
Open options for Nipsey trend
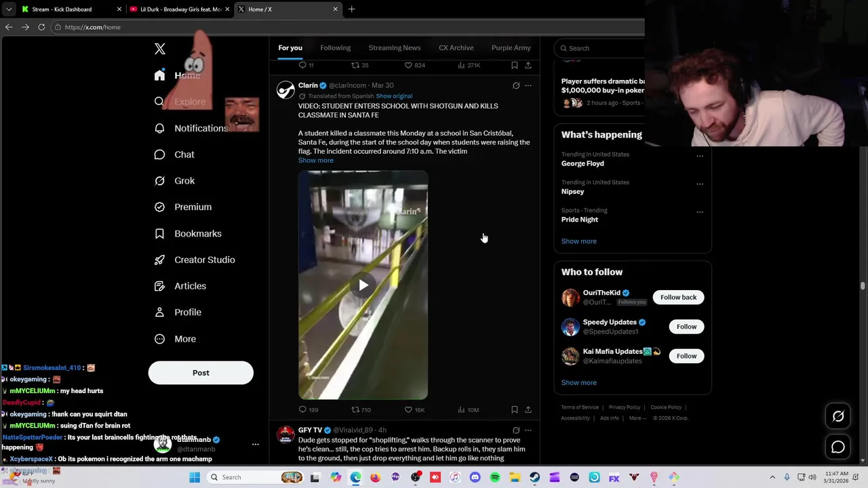tap(700, 184)
